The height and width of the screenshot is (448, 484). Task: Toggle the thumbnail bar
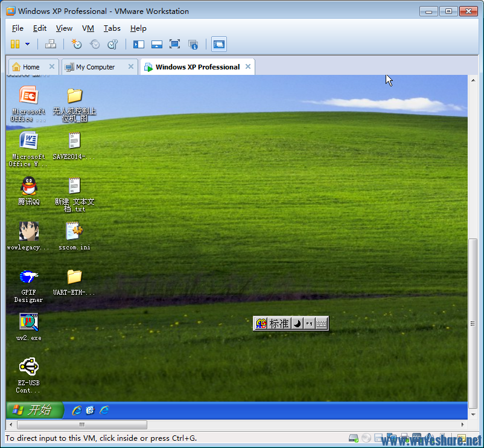click(157, 44)
